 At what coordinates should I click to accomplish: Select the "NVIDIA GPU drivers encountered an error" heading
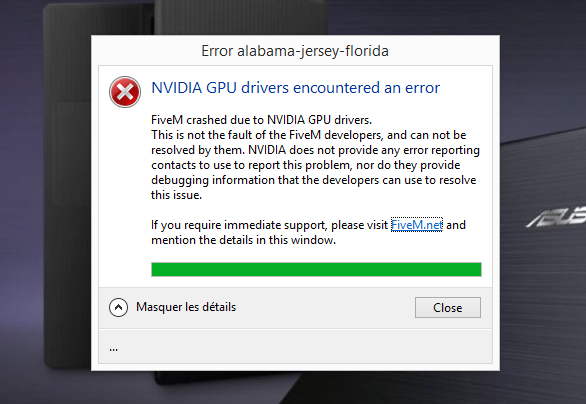(295, 88)
